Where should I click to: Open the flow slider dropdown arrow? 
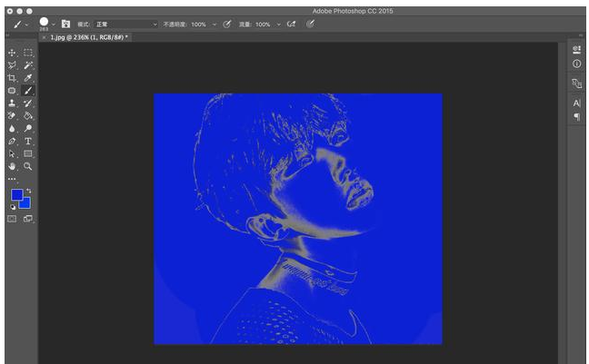(279, 25)
